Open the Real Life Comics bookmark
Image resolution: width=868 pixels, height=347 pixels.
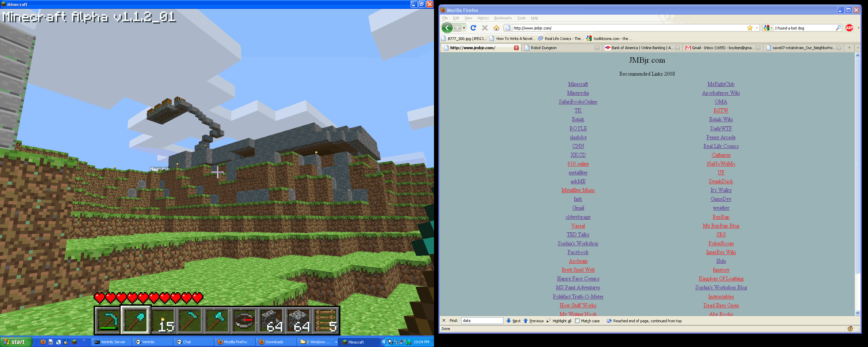(561, 39)
